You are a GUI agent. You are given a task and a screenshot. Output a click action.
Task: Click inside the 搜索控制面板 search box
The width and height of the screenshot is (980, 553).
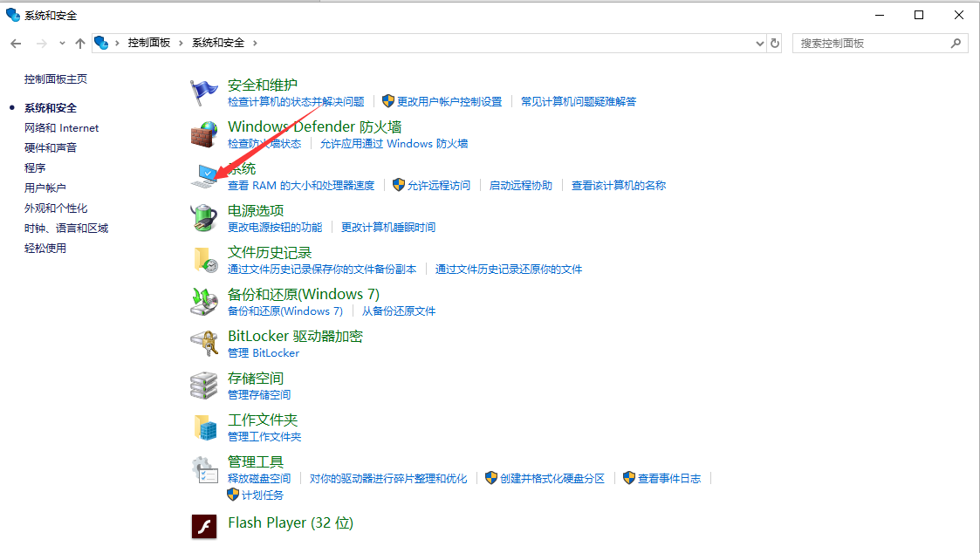(873, 43)
